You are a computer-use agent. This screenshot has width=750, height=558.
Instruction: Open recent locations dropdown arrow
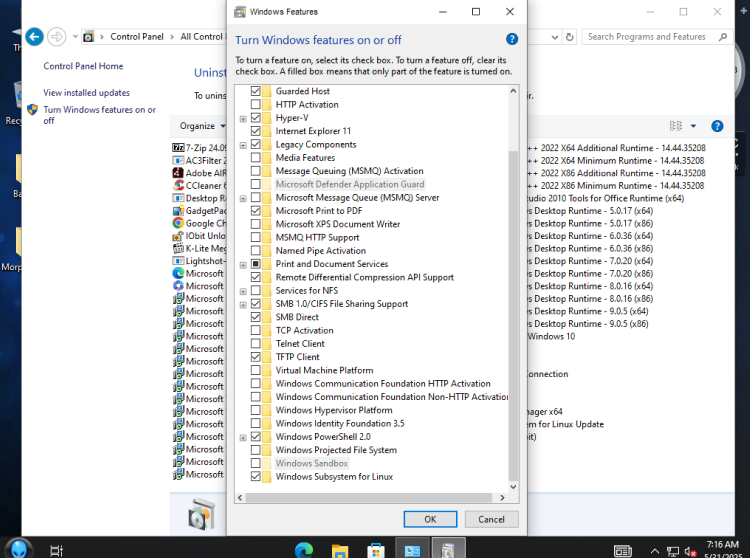[x=75, y=36]
